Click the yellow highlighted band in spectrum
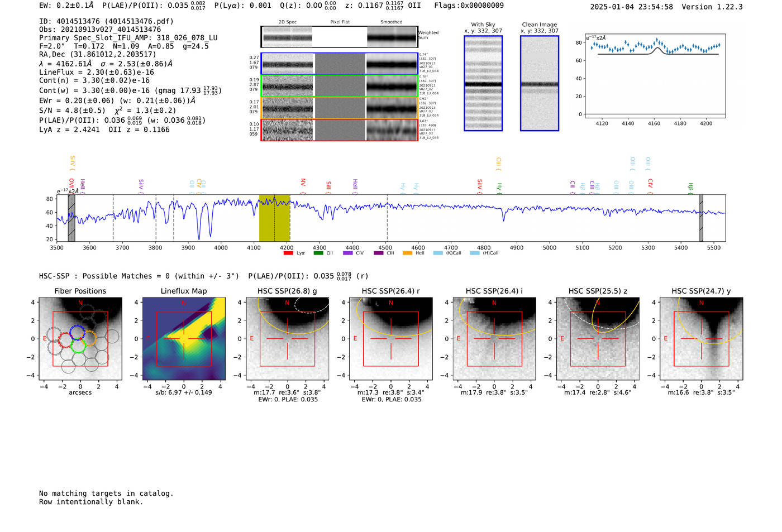Viewport: 782px width, 532px height. [274, 218]
